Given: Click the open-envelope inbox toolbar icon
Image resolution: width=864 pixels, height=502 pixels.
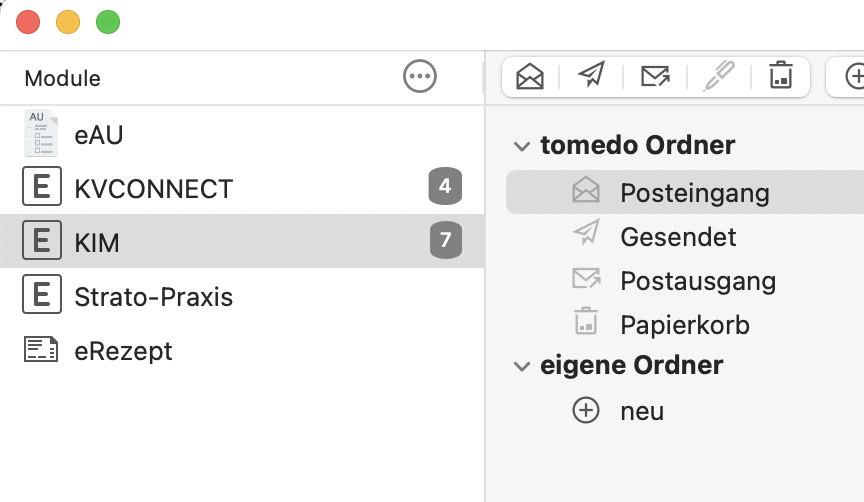Looking at the screenshot, I should point(530,76).
